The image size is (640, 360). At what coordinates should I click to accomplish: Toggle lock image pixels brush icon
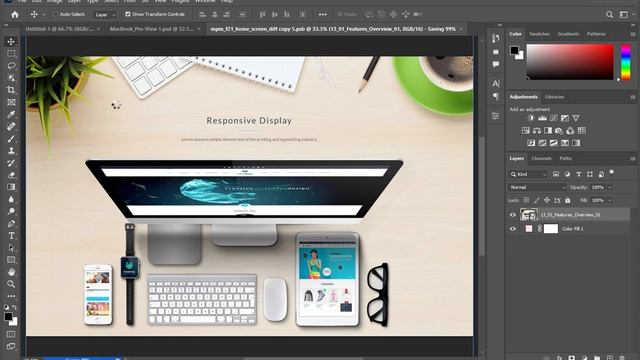coord(536,200)
